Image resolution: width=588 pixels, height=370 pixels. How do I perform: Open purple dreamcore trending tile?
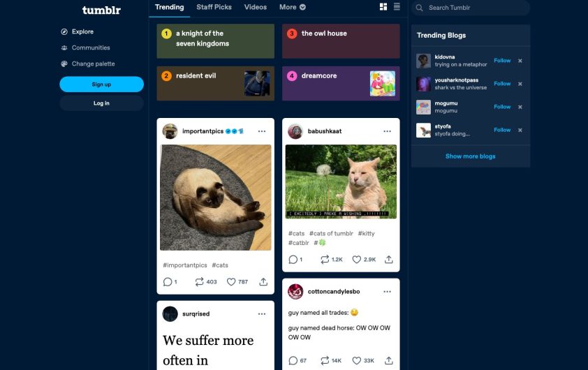tap(341, 84)
